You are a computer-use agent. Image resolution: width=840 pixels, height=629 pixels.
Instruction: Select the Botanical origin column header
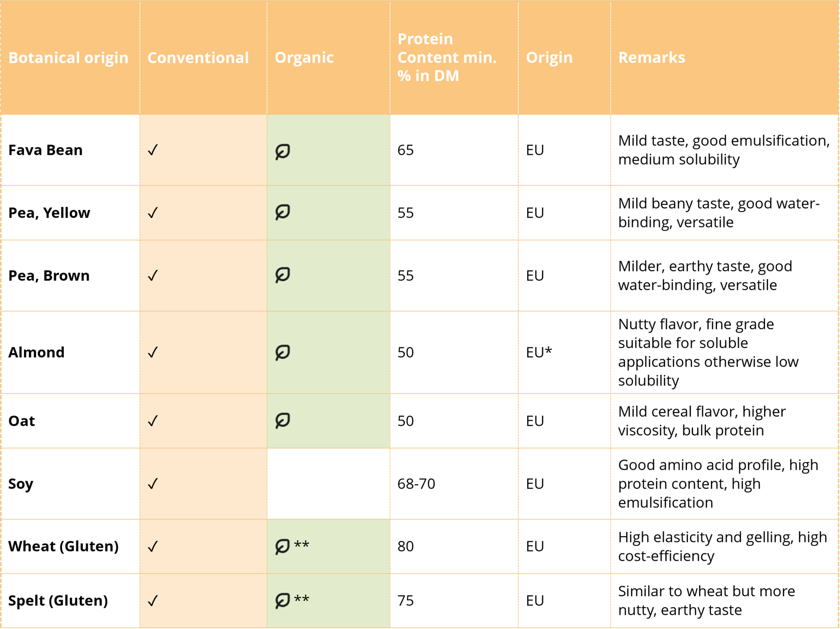[x=68, y=58]
